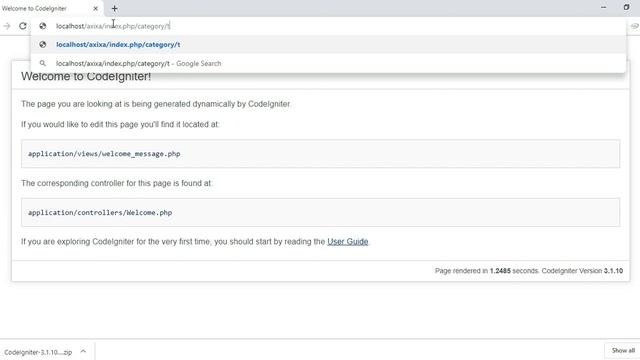
Task: Choose the Google Search suggestion row
Action: pos(328,63)
